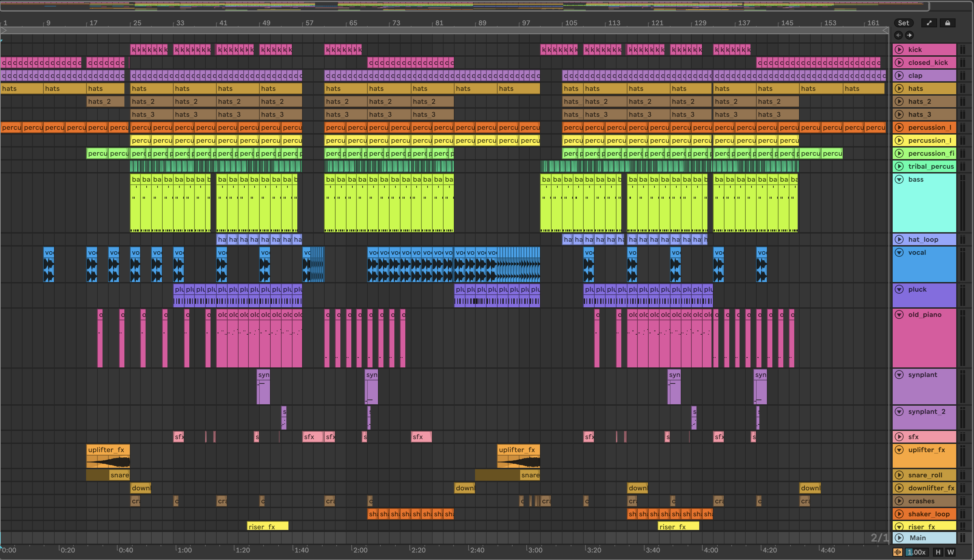Toggle the orange waveform display button
The width and height of the screenshot is (974, 560).
898,552
